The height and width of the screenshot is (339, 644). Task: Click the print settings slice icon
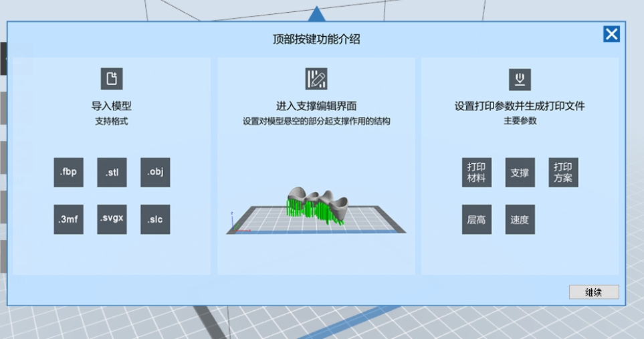[520, 79]
